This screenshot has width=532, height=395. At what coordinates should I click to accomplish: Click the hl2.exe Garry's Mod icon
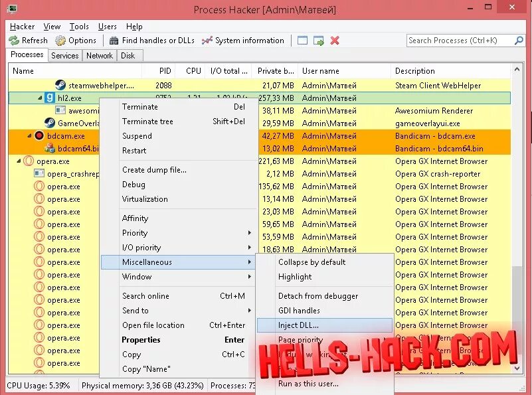click(50, 98)
